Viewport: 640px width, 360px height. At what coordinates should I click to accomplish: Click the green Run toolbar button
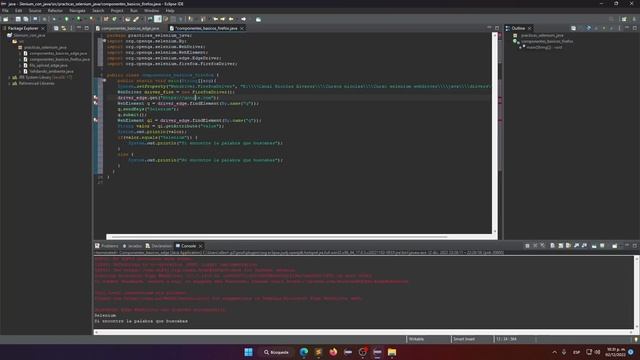[x=67, y=19]
